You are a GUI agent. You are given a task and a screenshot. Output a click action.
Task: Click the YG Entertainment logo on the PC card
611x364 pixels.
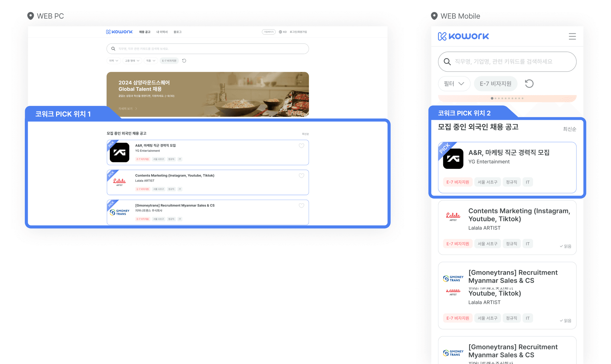tap(119, 152)
